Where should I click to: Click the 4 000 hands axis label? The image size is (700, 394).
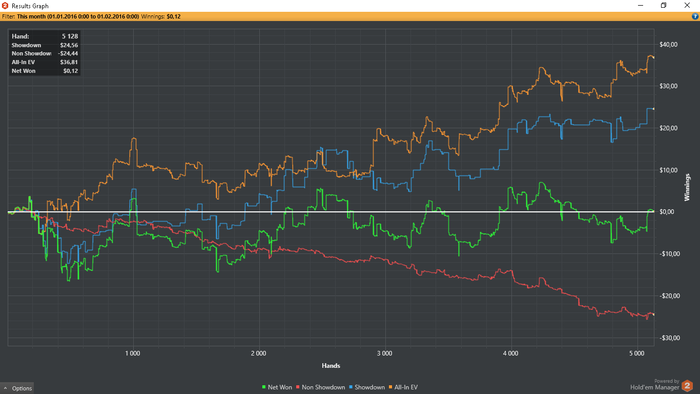pyautogui.click(x=510, y=353)
